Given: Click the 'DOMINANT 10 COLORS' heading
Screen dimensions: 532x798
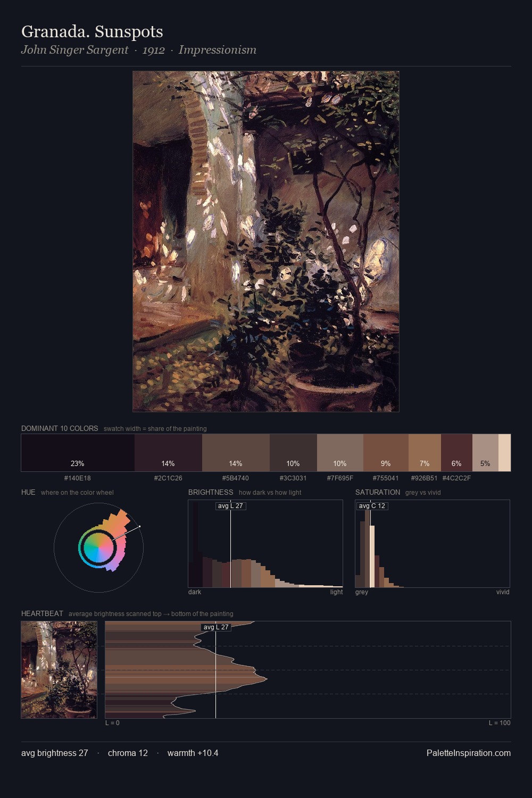Looking at the screenshot, I should click(60, 428).
